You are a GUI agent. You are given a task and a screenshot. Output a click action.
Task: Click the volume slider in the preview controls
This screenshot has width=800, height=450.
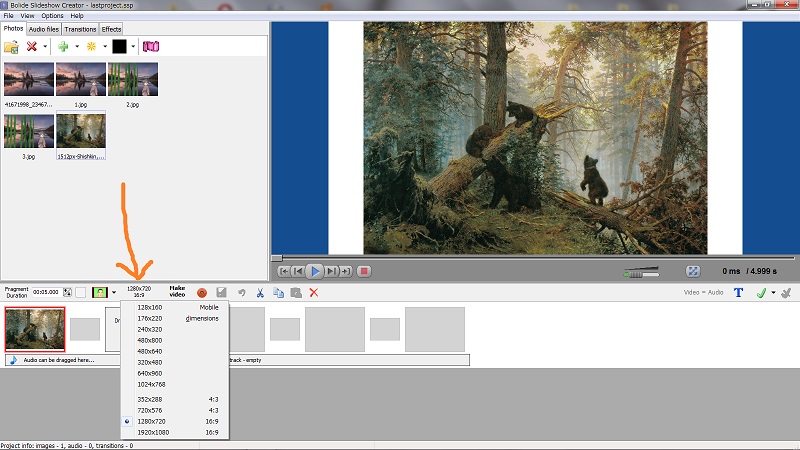[x=641, y=272]
